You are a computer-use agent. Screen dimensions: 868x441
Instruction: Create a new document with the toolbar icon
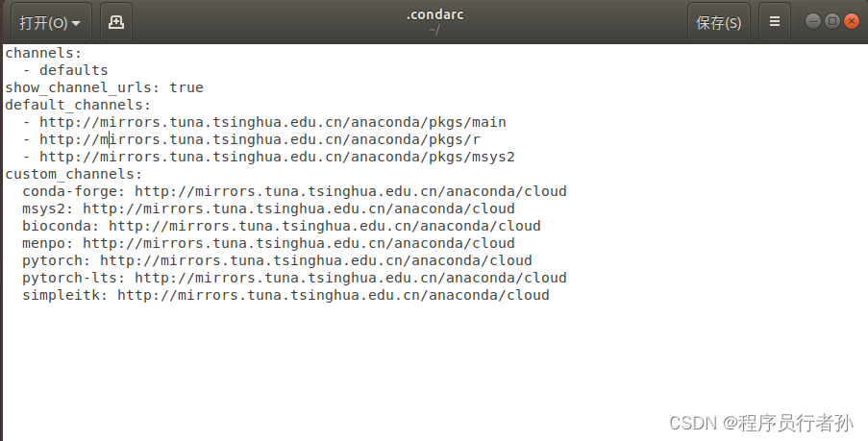[116, 22]
